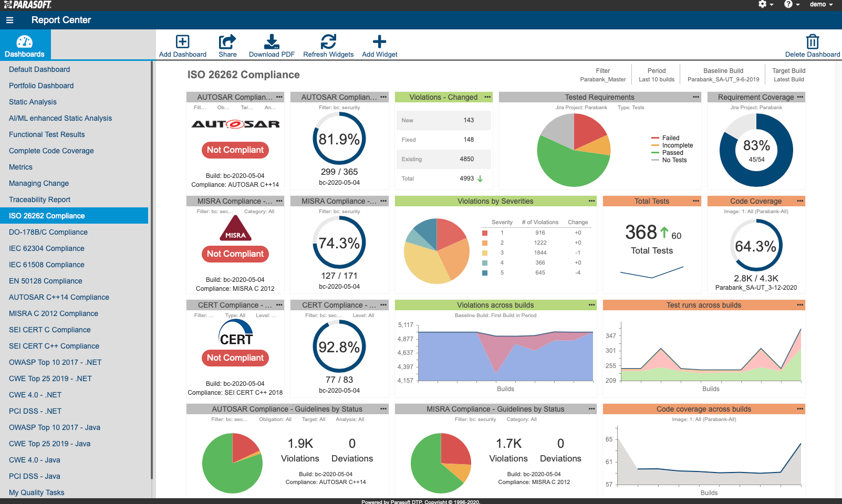Click the Parabank_Master filter value
The image size is (842, 504).
point(603,80)
